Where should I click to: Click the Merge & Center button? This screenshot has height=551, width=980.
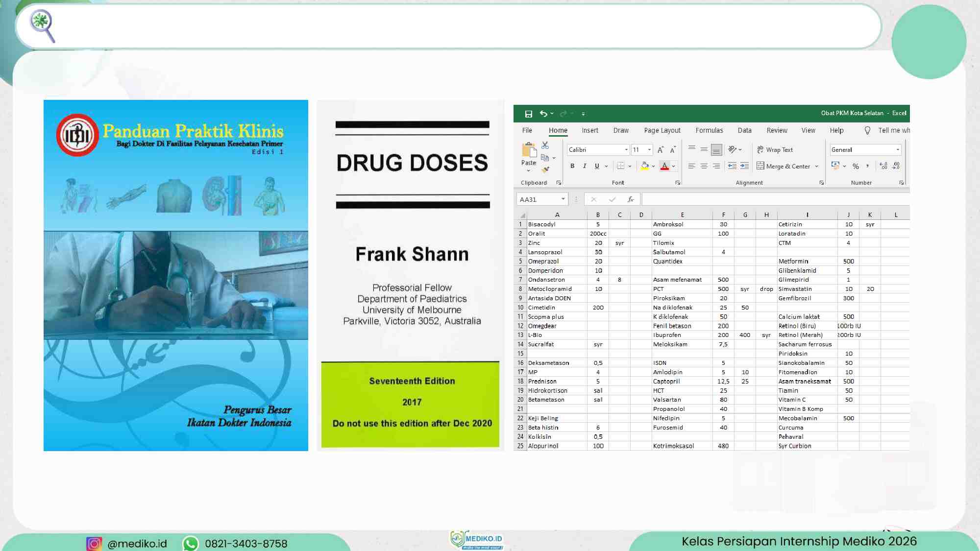tap(783, 167)
